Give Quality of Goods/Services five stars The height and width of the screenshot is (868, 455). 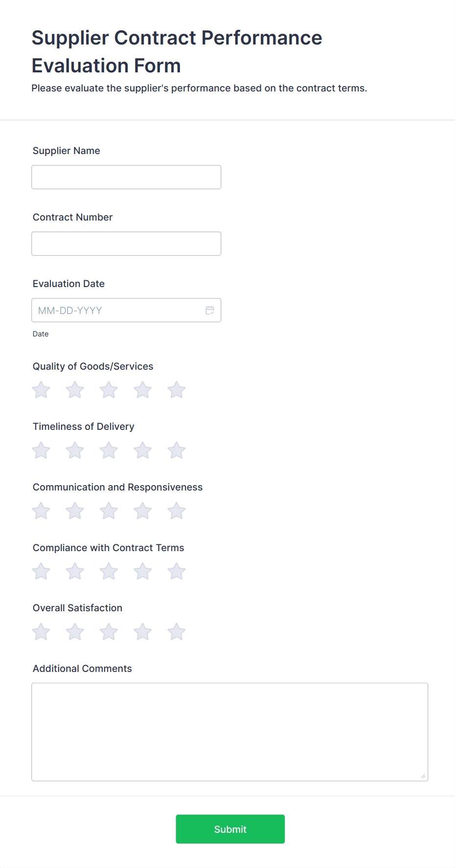pos(176,390)
